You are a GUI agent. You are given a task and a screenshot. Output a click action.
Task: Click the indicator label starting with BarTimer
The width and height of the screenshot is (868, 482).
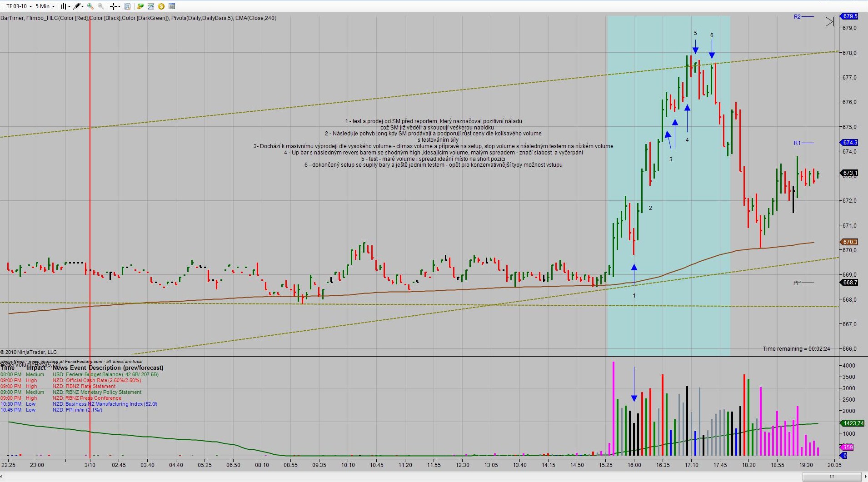[x=138, y=18]
